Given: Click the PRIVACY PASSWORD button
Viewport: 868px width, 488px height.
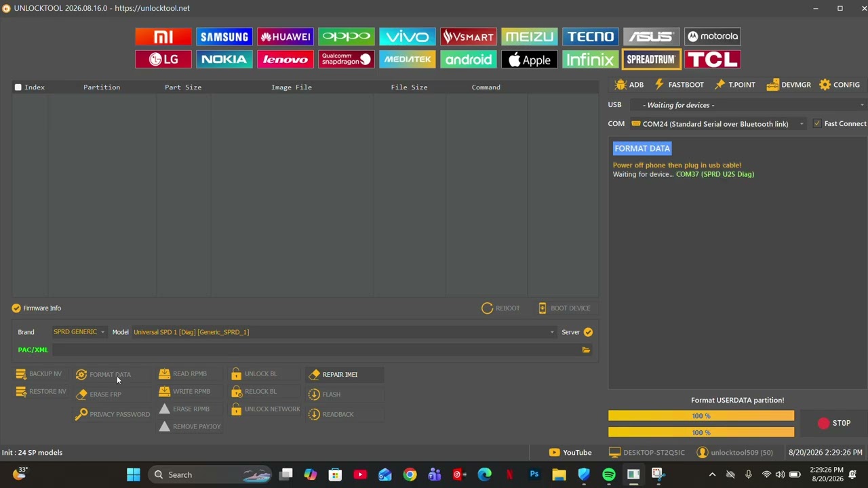Looking at the screenshot, I should (x=113, y=414).
